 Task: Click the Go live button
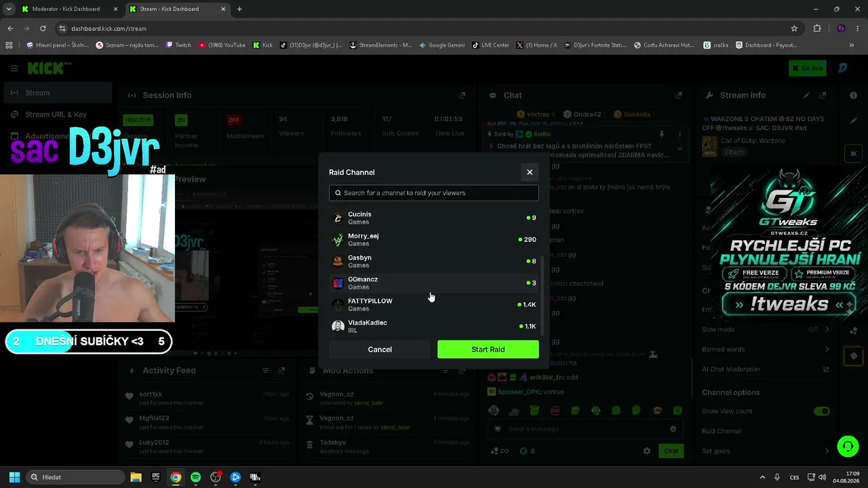point(808,68)
